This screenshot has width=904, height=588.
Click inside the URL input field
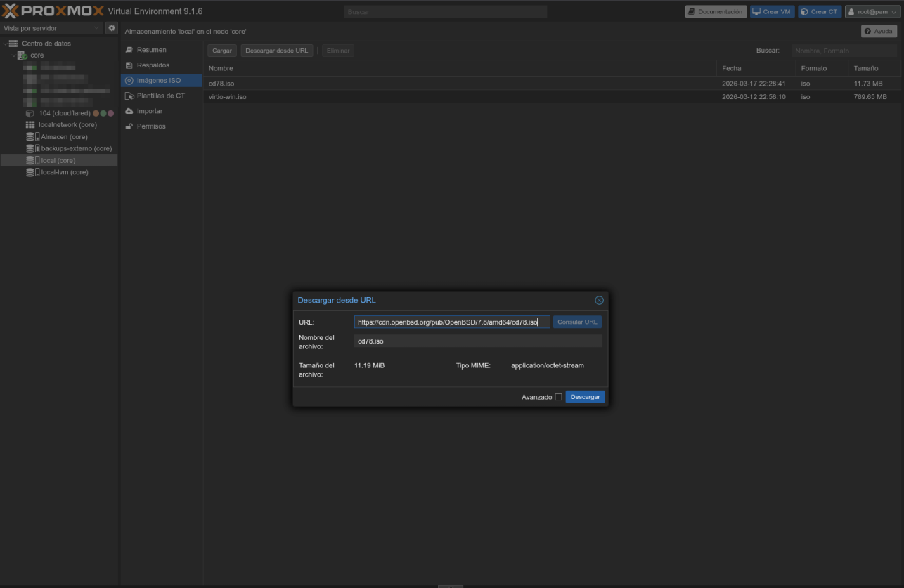(x=450, y=322)
